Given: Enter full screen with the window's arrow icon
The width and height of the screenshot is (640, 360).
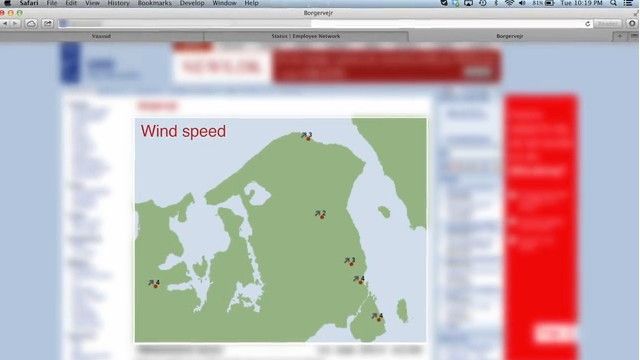Looking at the screenshot, I should pyautogui.click(x=636, y=13).
